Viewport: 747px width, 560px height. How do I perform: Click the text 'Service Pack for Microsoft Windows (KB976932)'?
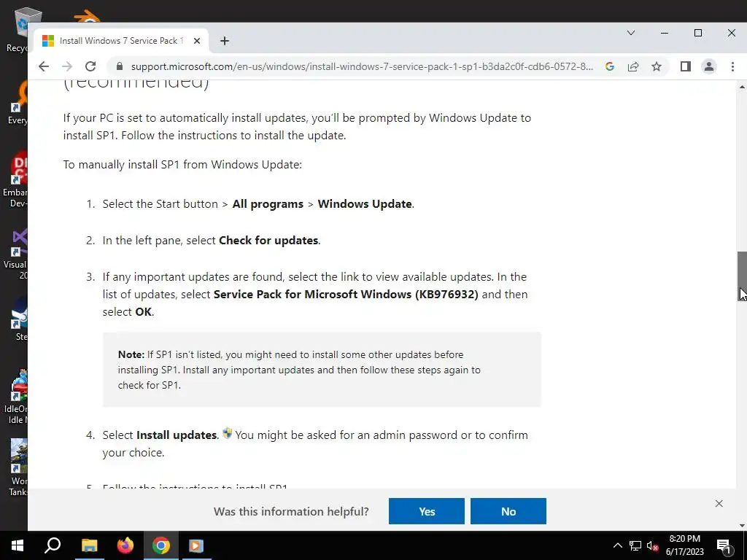coord(346,295)
